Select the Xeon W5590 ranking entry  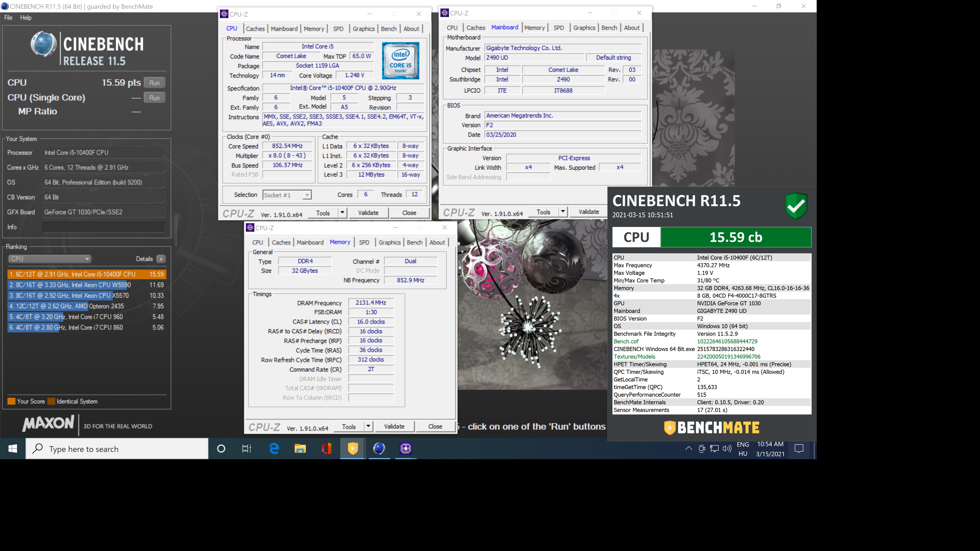[x=87, y=285]
